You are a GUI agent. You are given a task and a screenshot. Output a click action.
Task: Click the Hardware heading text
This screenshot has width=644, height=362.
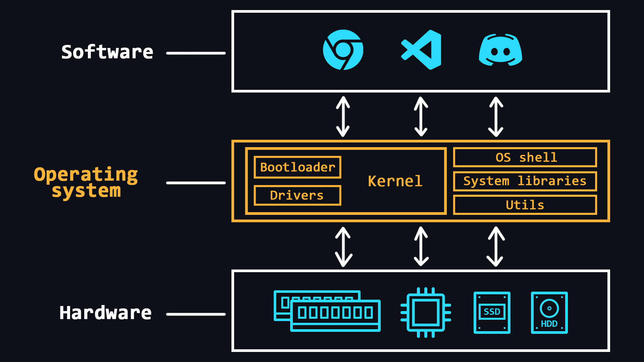point(105,313)
